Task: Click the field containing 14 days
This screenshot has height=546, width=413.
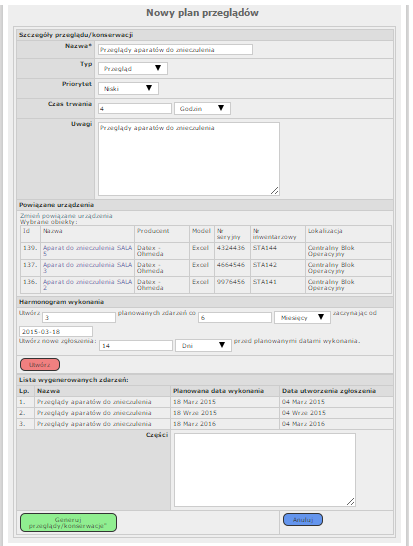Action: pos(136,345)
